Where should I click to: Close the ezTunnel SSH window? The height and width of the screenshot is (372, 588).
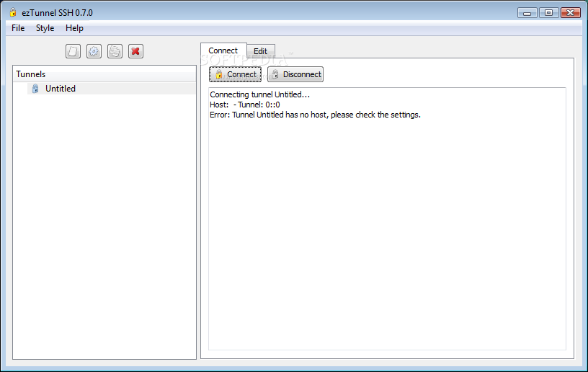(571, 13)
